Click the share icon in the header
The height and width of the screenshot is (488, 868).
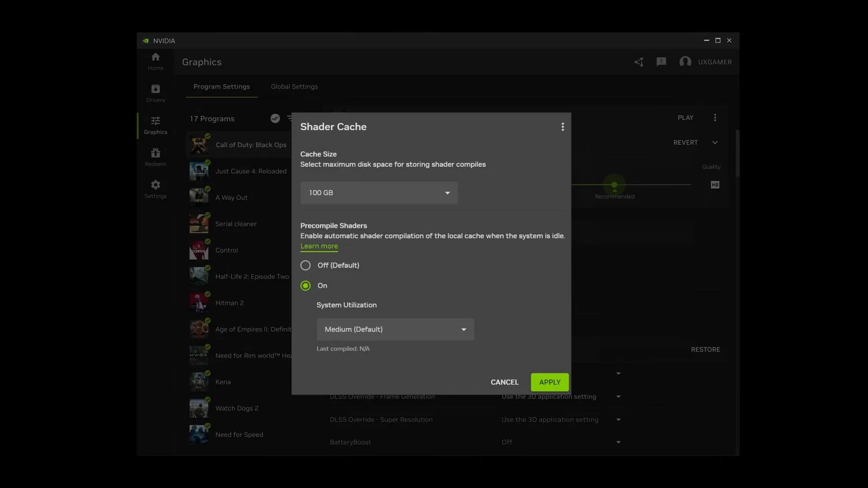click(639, 62)
